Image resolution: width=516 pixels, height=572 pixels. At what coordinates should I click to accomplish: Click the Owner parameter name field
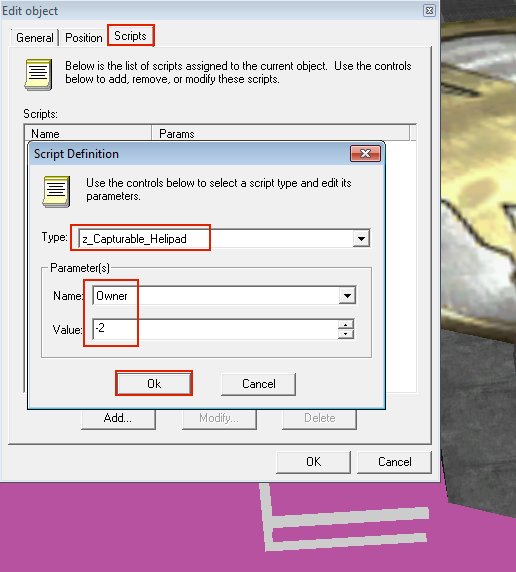point(216,295)
